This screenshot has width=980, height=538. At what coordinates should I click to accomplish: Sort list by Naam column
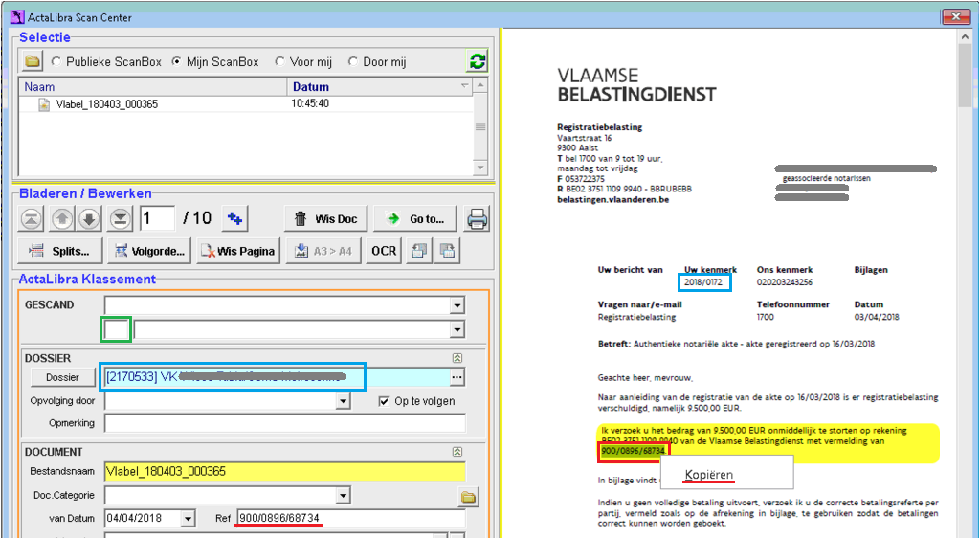[152, 86]
